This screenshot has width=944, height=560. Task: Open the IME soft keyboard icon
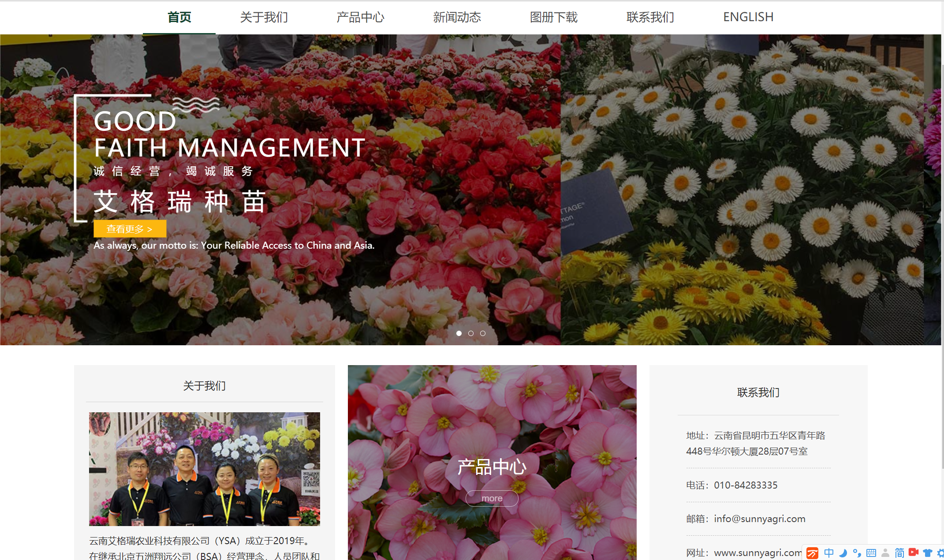click(871, 553)
